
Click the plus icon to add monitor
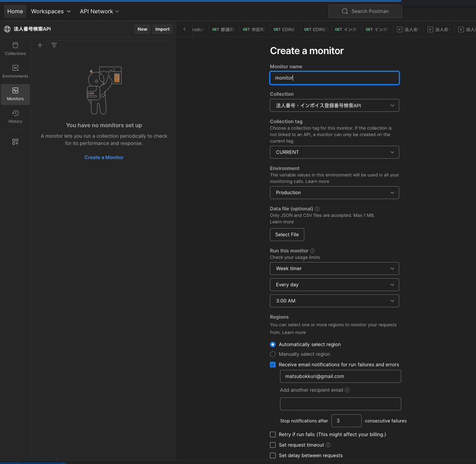coord(40,45)
